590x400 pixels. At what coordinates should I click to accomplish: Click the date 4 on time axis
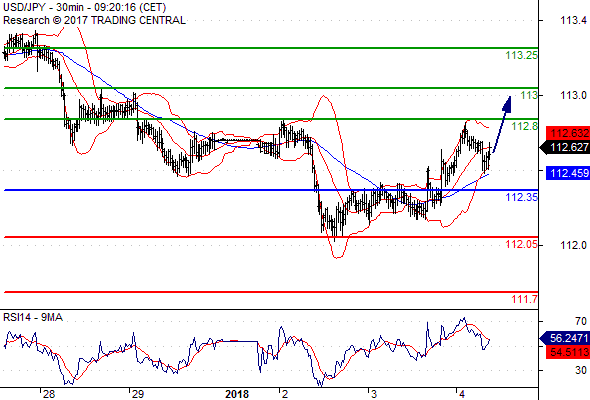[462, 394]
